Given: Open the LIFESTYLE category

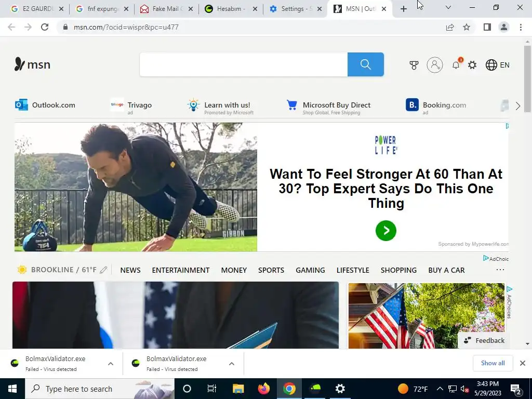Looking at the screenshot, I should [x=353, y=270].
